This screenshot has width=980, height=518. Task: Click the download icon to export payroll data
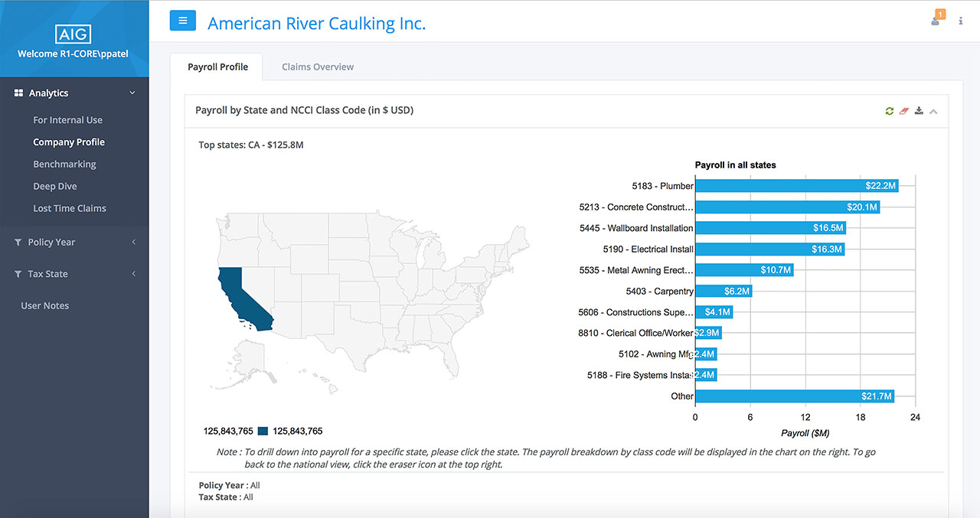(918, 110)
